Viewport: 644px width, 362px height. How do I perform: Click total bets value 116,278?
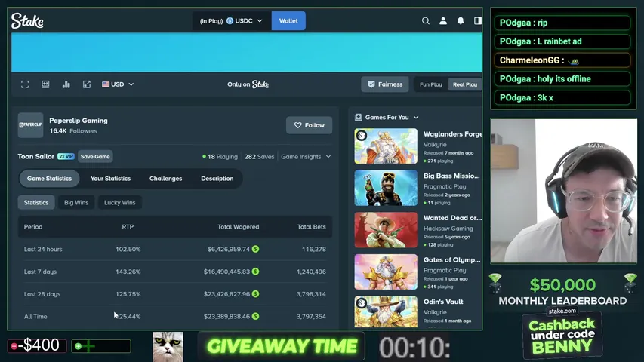tap(314, 249)
